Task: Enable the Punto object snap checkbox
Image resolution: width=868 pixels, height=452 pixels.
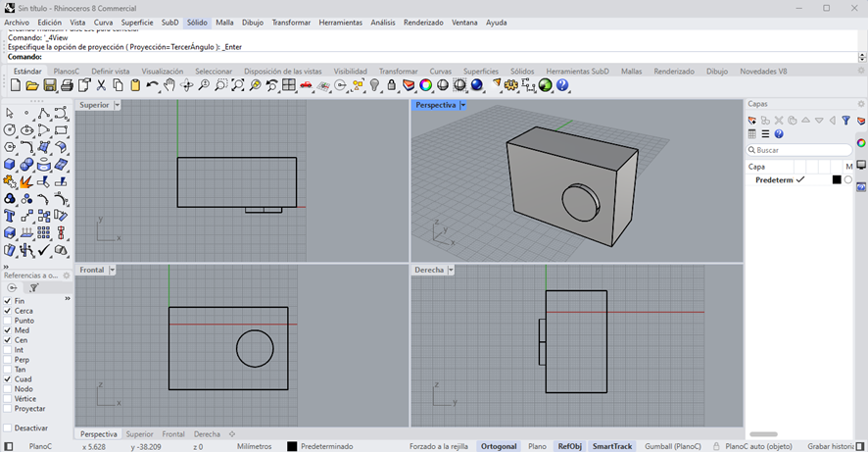Action: [x=8, y=321]
